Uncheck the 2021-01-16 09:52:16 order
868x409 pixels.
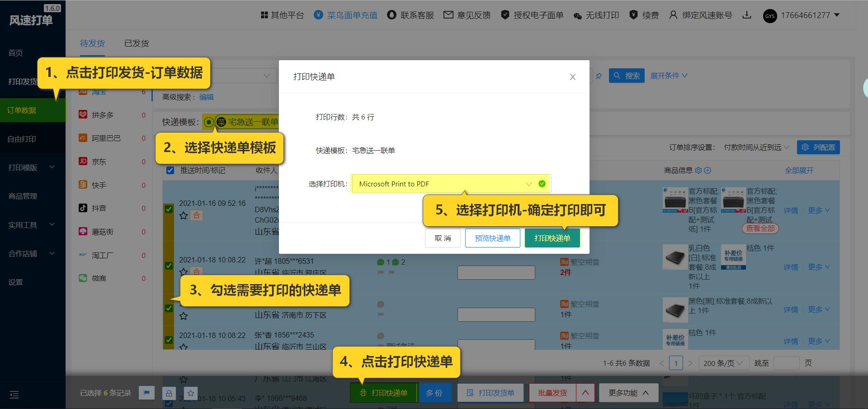click(169, 209)
